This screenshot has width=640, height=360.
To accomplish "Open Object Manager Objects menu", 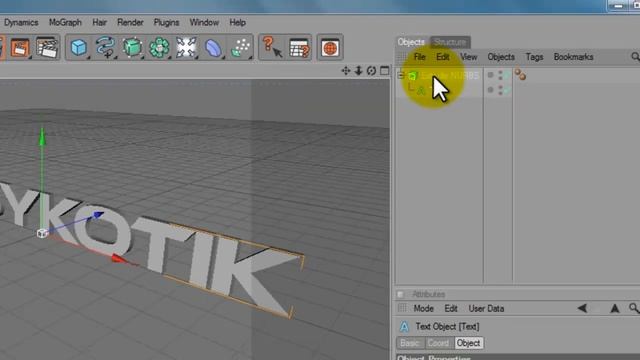I will (501, 57).
